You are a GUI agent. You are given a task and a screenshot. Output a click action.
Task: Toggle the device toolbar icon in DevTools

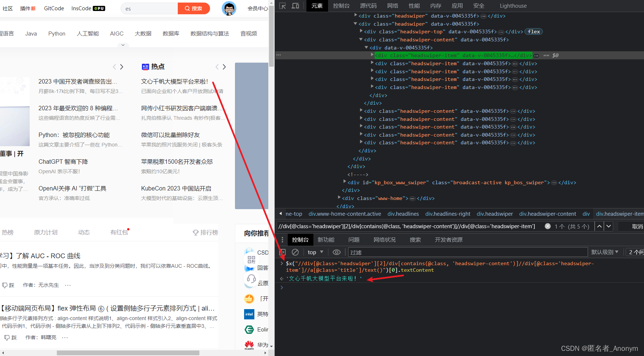pyautogui.click(x=295, y=6)
